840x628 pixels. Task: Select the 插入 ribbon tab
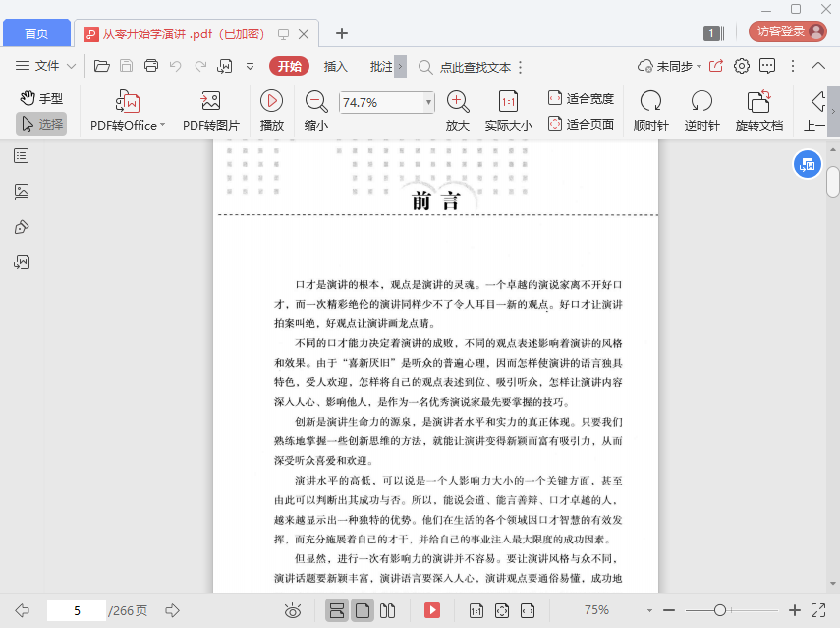335,67
